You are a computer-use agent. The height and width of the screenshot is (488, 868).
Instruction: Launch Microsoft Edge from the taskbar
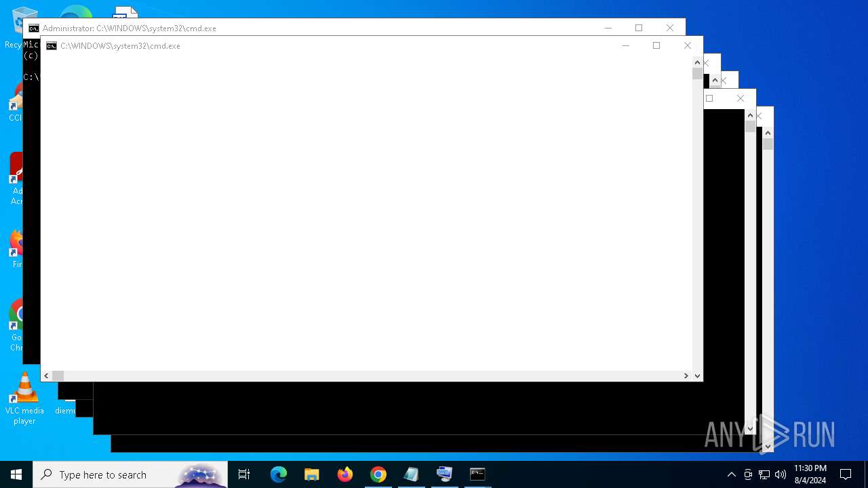tap(279, 474)
